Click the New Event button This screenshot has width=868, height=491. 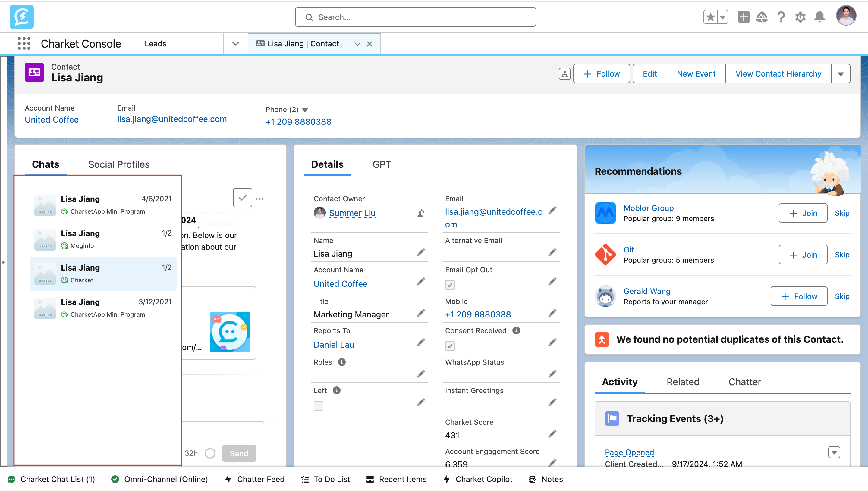click(x=696, y=74)
